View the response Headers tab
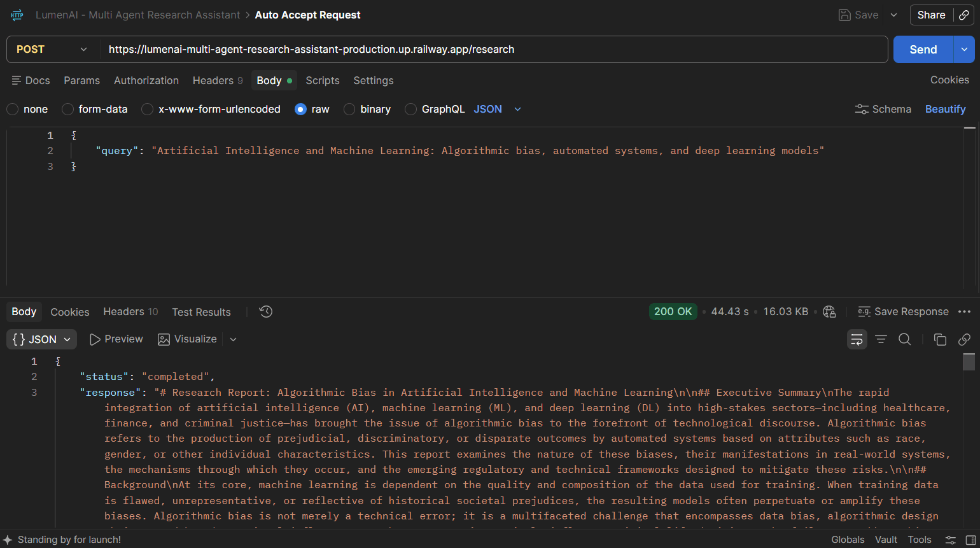The height and width of the screenshot is (548, 980). (130, 312)
